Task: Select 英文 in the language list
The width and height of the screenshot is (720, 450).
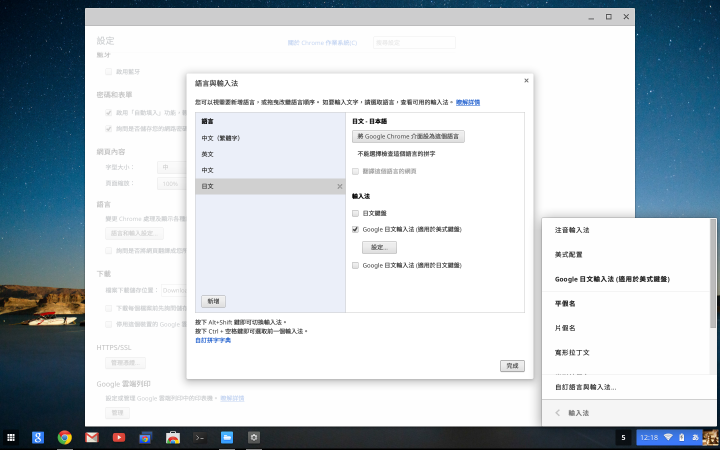Action: (x=270, y=154)
